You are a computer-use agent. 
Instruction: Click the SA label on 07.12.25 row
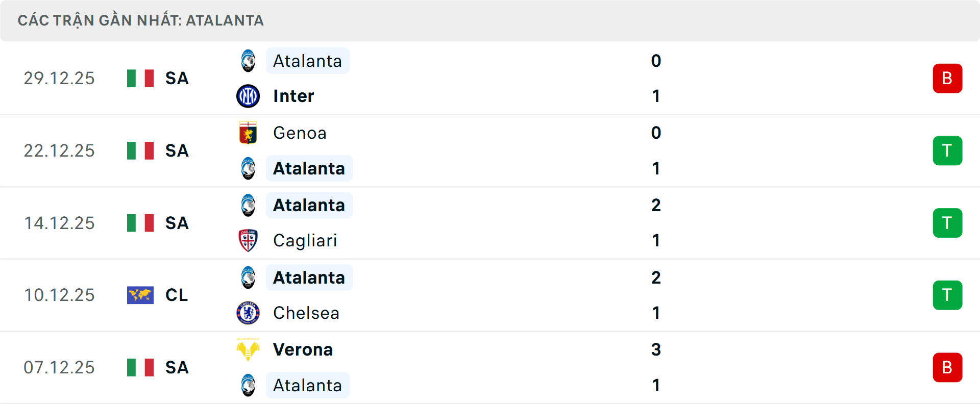point(177,367)
